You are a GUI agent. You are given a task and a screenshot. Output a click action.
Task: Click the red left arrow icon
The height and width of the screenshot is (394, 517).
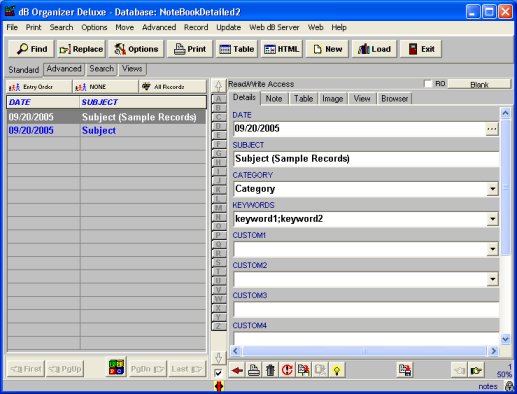tap(237, 370)
